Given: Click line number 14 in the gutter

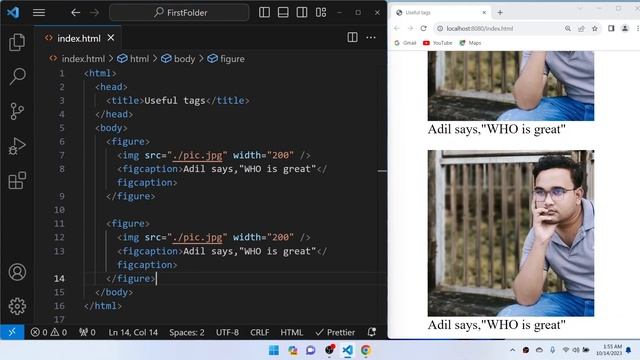Looking at the screenshot, I should point(59,278).
